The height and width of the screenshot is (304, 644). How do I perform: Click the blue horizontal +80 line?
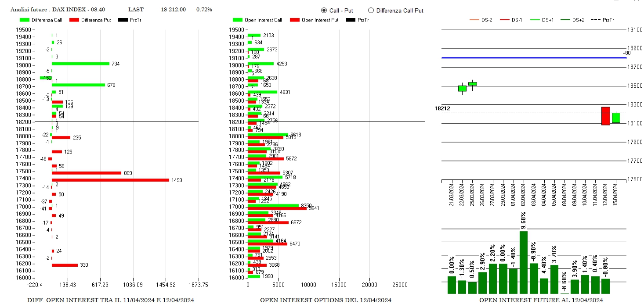534,57
